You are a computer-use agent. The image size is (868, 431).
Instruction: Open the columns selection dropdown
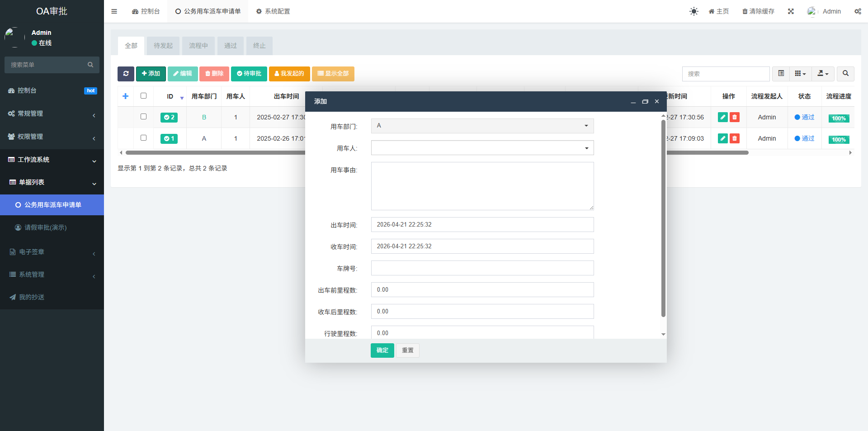[x=800, y=74]
